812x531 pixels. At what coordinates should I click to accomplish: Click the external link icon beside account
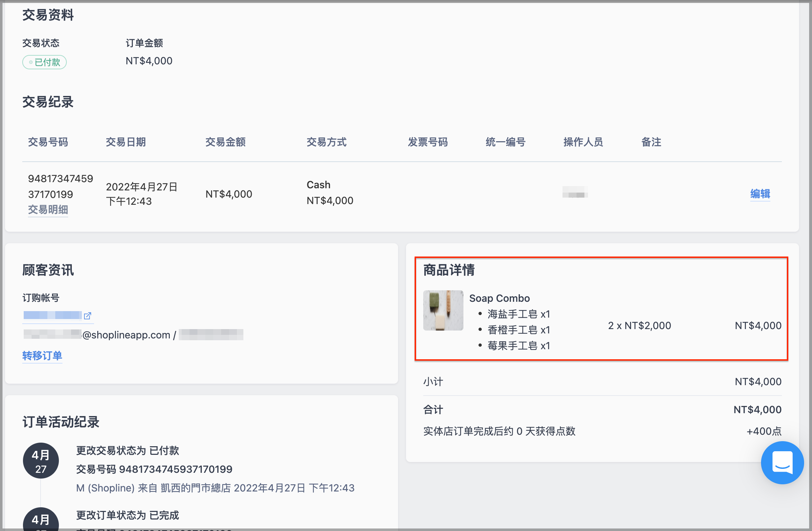pos(87,316)
